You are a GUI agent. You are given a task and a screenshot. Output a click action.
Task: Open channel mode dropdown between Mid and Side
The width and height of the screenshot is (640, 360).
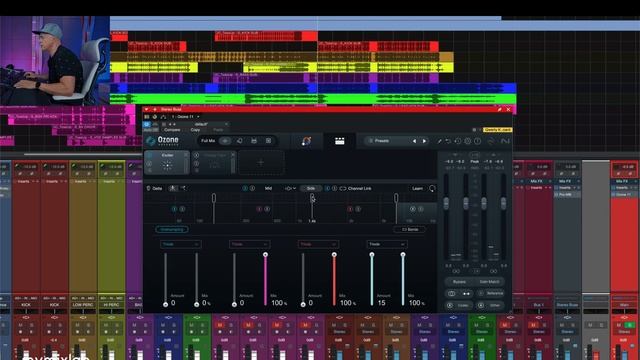tap(290, 188)
